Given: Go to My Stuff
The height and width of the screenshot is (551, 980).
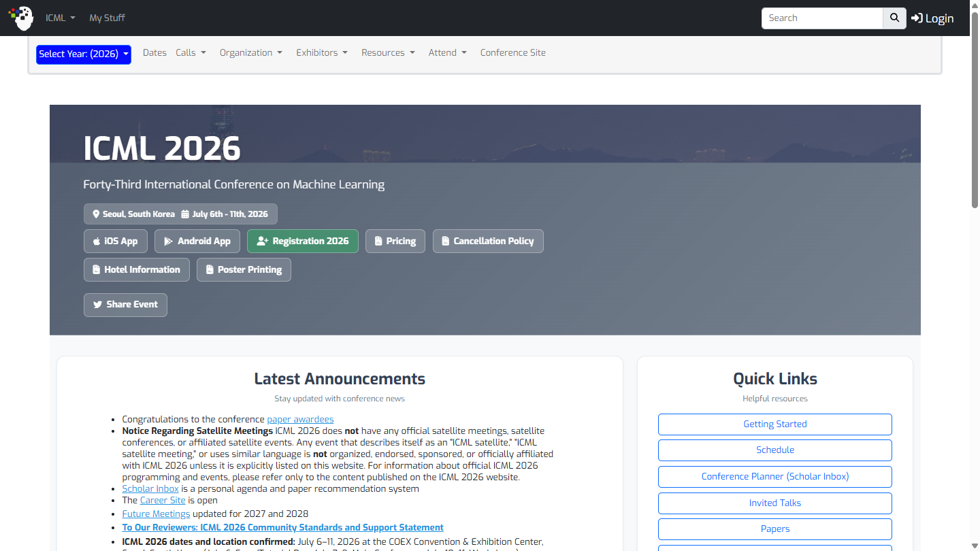Looking at the screenshot, I should (x=107, y=18).
